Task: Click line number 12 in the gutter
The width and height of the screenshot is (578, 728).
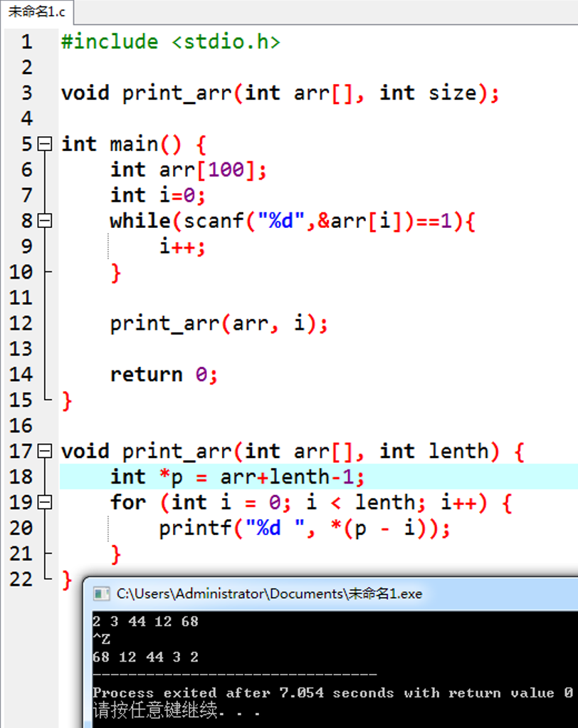Action: coord(21,323)
